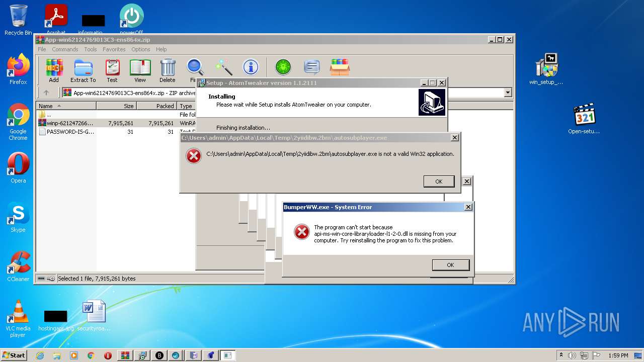The width and height of the screenshot is (644, 362).
Task: Expand the archive path dropdown arrow
Action: 508,93
